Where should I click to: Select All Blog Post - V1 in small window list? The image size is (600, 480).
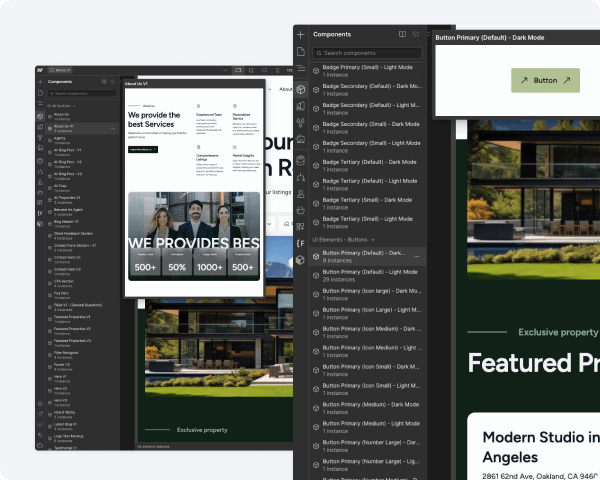point(82,152)
